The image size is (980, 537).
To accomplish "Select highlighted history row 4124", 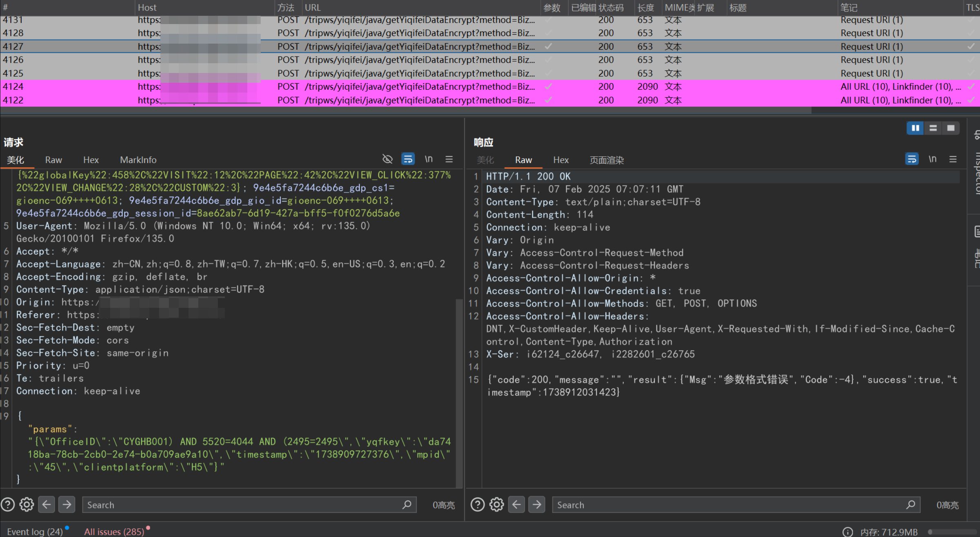I will click(x=490, y=87).
